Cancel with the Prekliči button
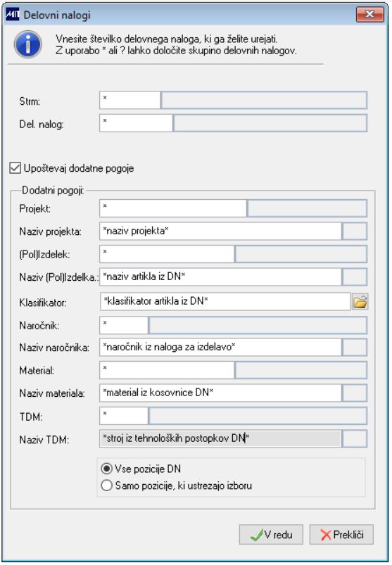Viewport: 392px width, 565px height. [x=341, y=534]
